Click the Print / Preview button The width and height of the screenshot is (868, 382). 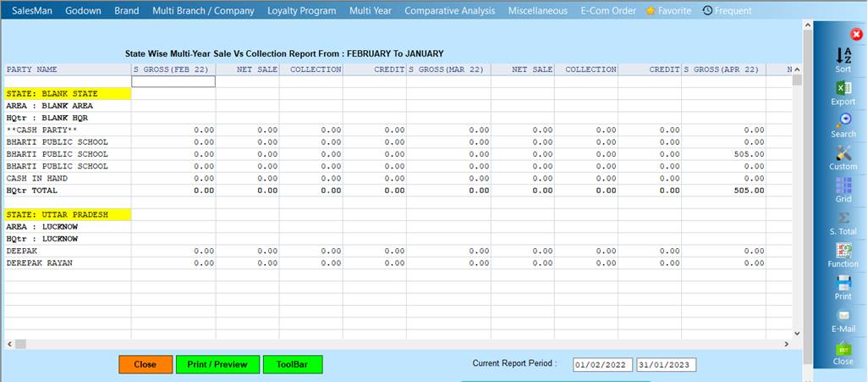click(x=217, y=364)
